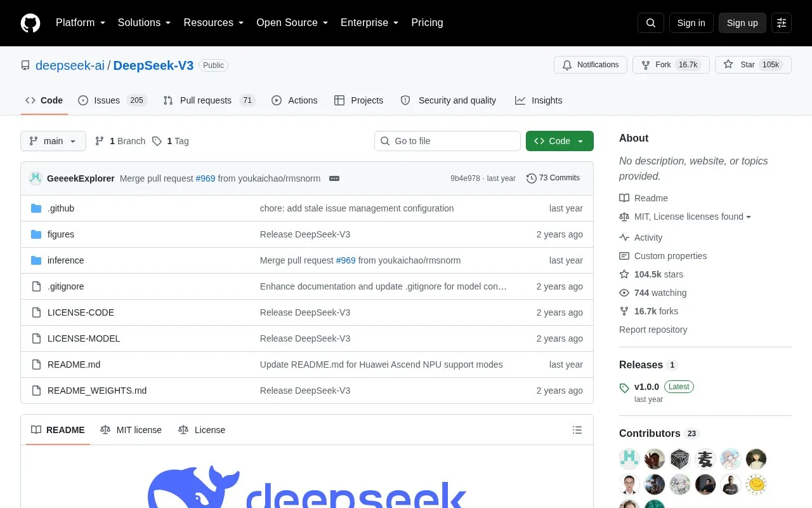Open the main branch selector dropdown
Screen dimensions: 812x508
53,141
